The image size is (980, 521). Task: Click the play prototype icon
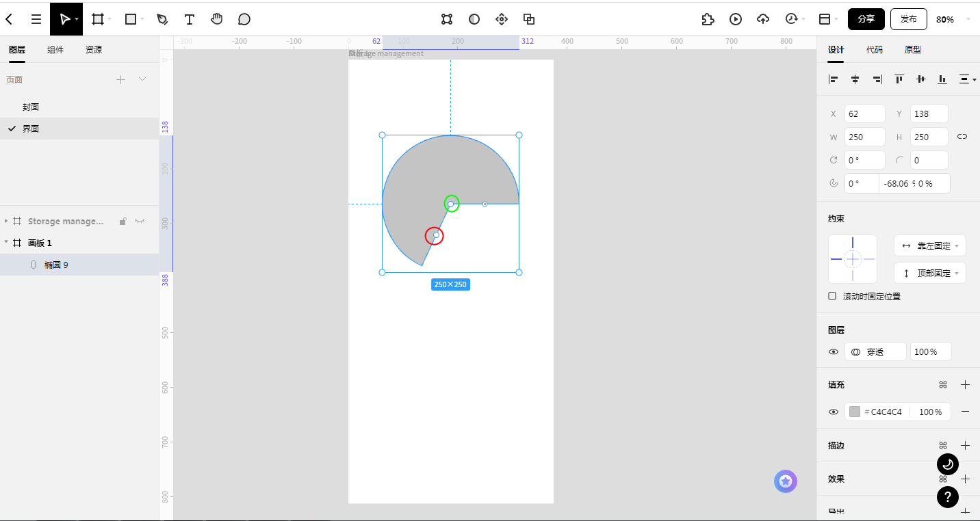coord(736,19)
